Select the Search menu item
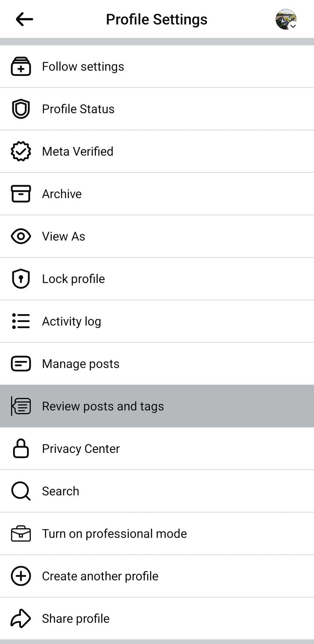 (x=61, y=491)
